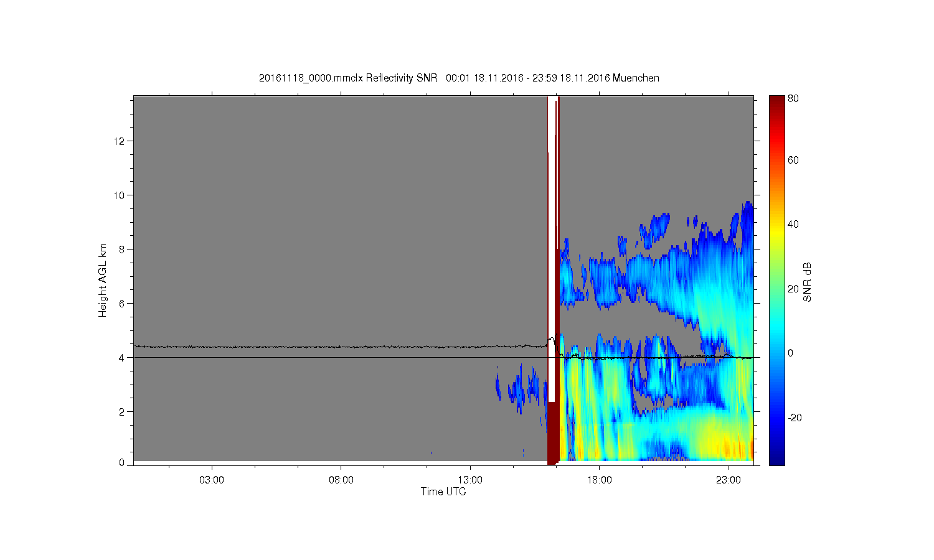Click the height axis label 10
Screen dimensions: 934x560
coord(120,195)
